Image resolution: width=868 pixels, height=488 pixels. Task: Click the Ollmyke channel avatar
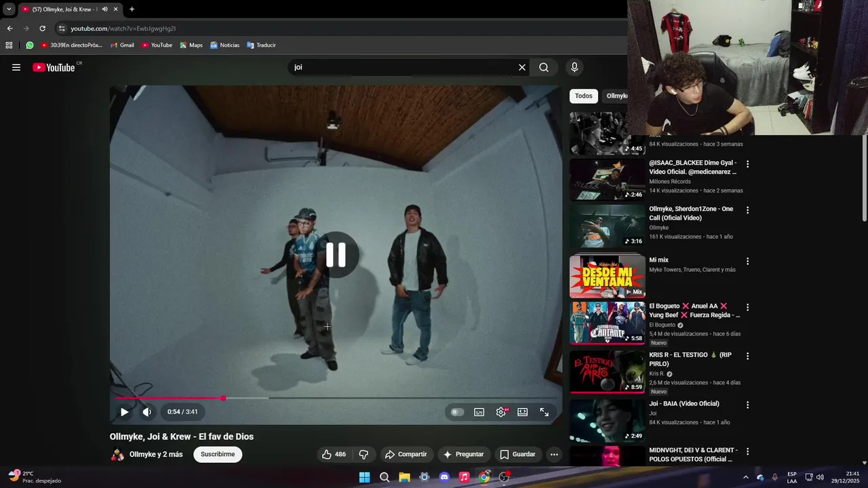point(117,454)
